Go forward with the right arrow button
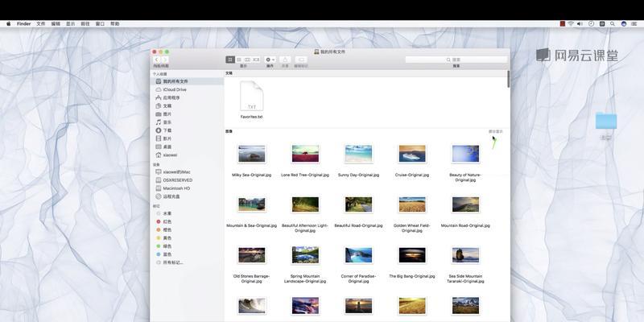This screenshot has width=644, height=322. (165, 60)
